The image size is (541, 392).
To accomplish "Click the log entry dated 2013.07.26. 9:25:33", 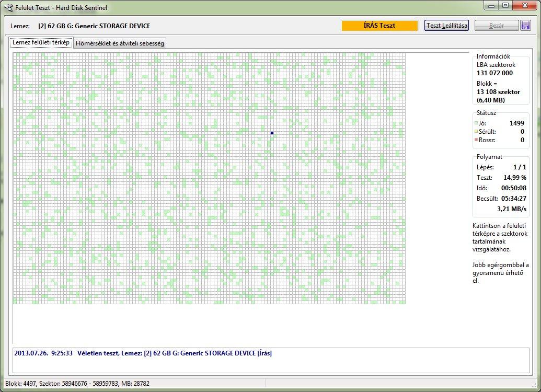I will (143, 353).
